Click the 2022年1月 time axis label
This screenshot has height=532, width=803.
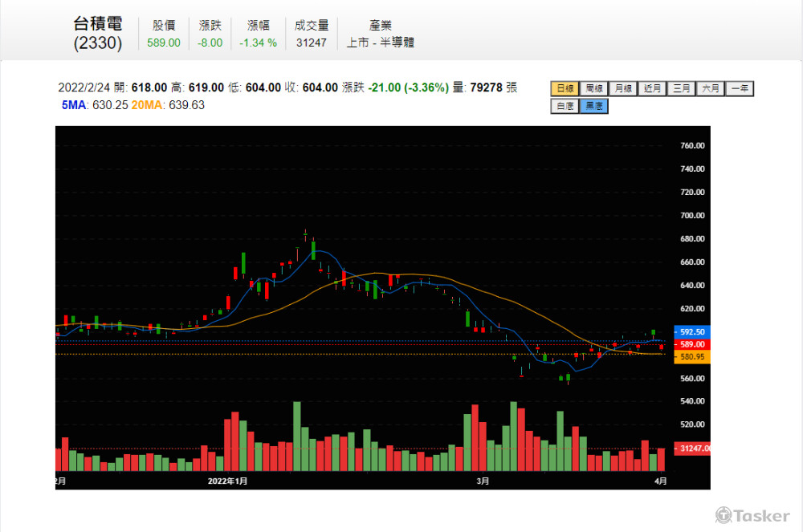pyautogui.click(x=227, y=481)
